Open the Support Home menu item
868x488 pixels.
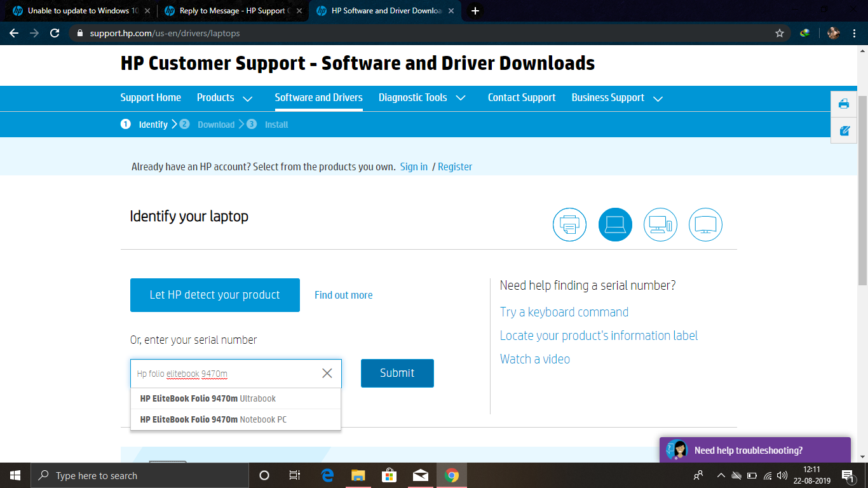tap(151, 98)
